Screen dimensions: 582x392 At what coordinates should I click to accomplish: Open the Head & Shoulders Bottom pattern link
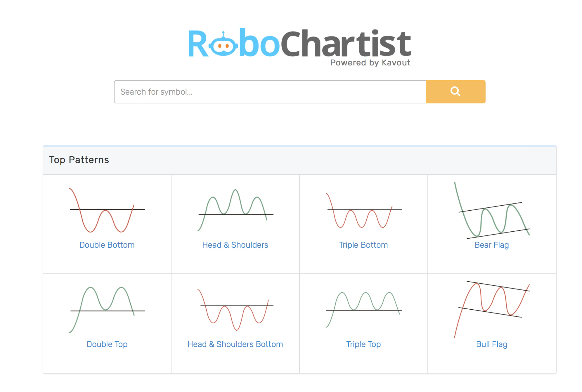click(x=235, y=344)
